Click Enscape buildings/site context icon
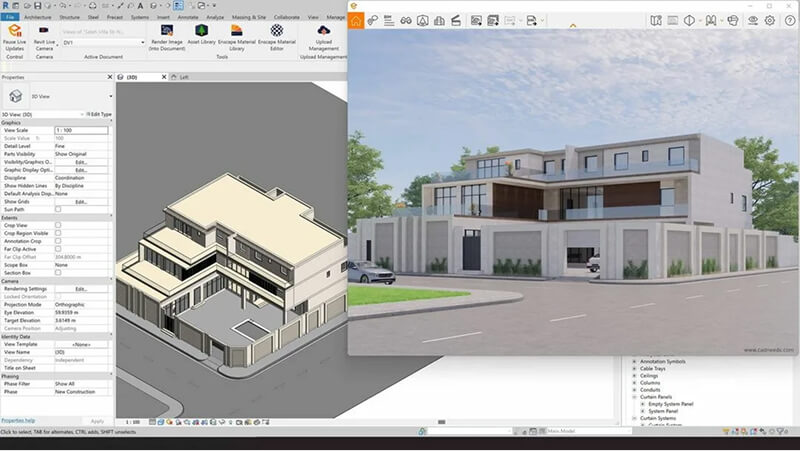This screenshot has width=800, height=451. (x=439, y=20)
